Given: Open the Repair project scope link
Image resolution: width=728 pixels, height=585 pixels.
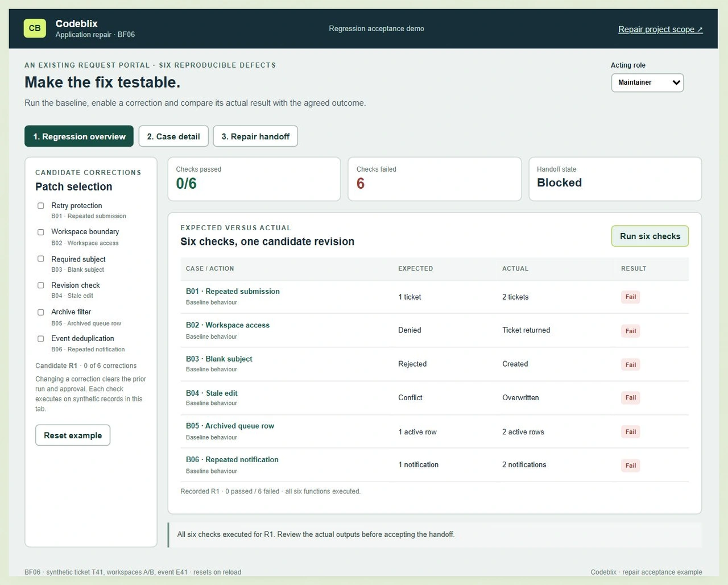Looking at the screenshot, I should pos(660,29).
